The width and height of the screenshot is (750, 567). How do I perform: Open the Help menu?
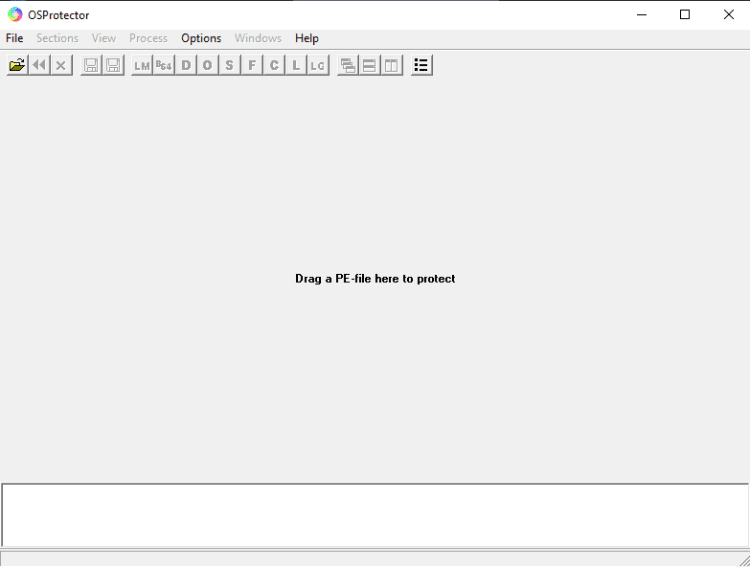pyautogui.click(x=307, y=38)
